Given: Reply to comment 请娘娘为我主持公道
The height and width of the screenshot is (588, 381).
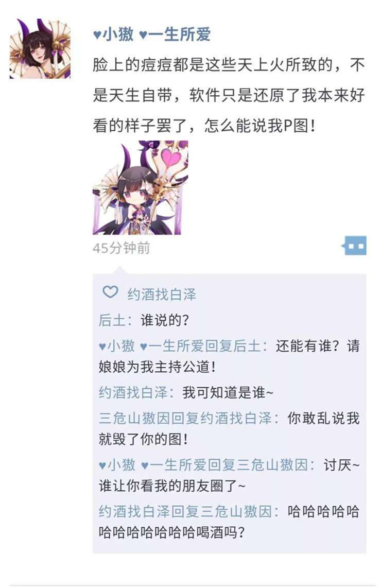Looking at the screenshot, I should (230, 356).
